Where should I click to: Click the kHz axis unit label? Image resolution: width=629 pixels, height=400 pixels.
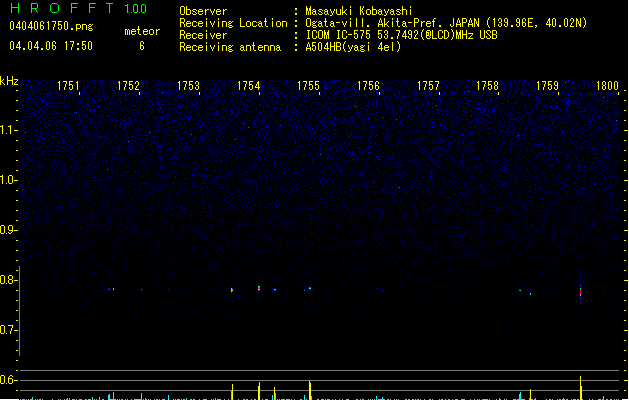pyautogui.click(x=9, y=81)
